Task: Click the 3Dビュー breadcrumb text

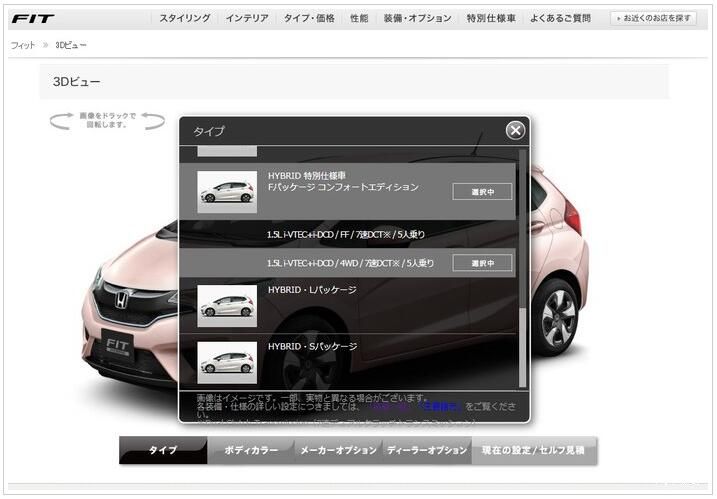Action: click(71, 45)
